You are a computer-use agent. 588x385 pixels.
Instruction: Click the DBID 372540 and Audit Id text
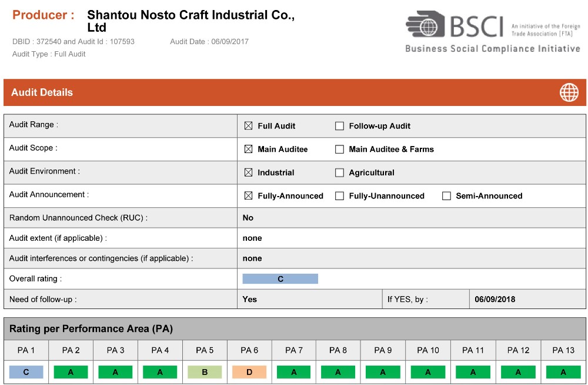click(x=73, y=42)
